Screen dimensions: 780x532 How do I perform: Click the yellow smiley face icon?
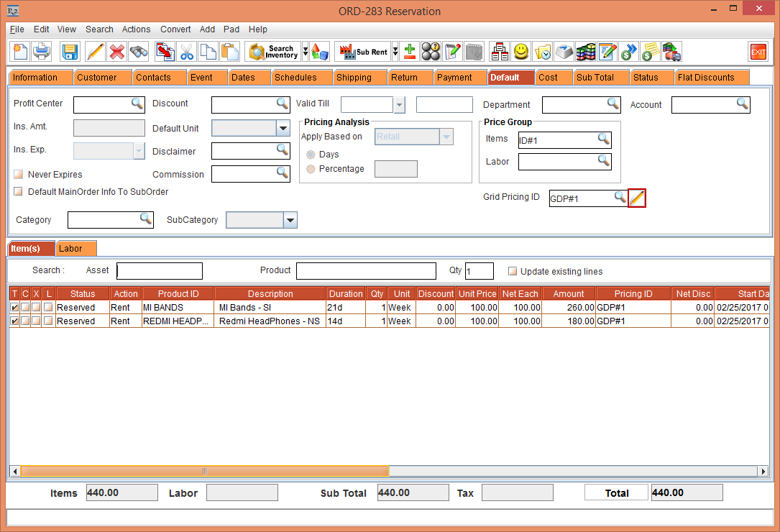tap(521, 52)
